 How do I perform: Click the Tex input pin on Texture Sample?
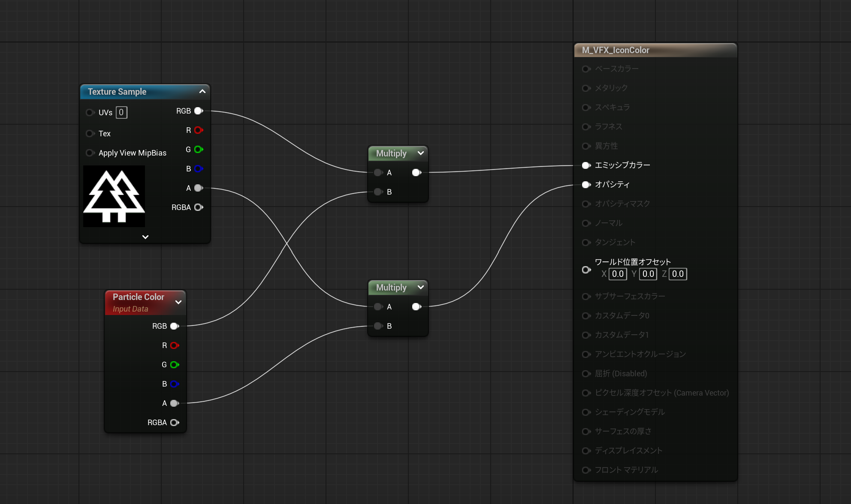coord(90,134)
